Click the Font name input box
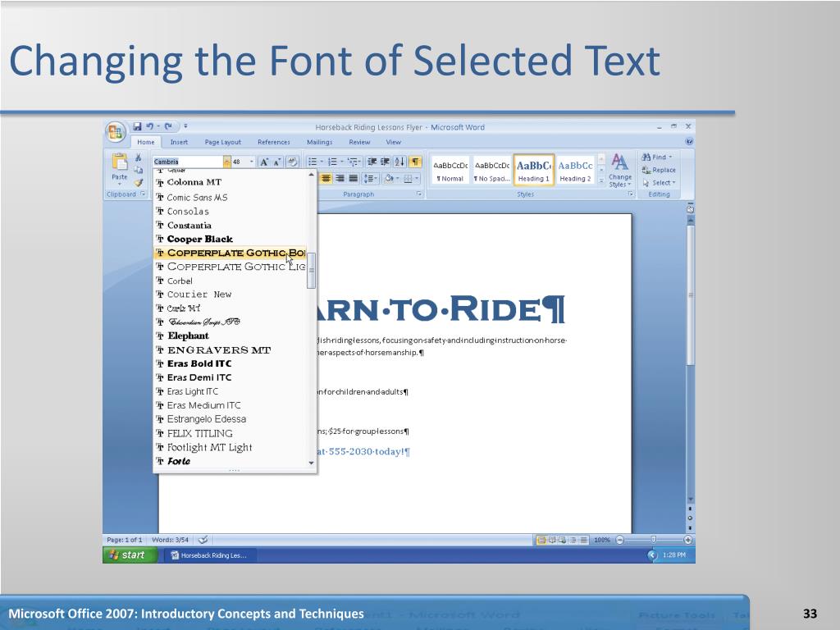Viewport: 840px width, 630px height. [x=188, y=162]
